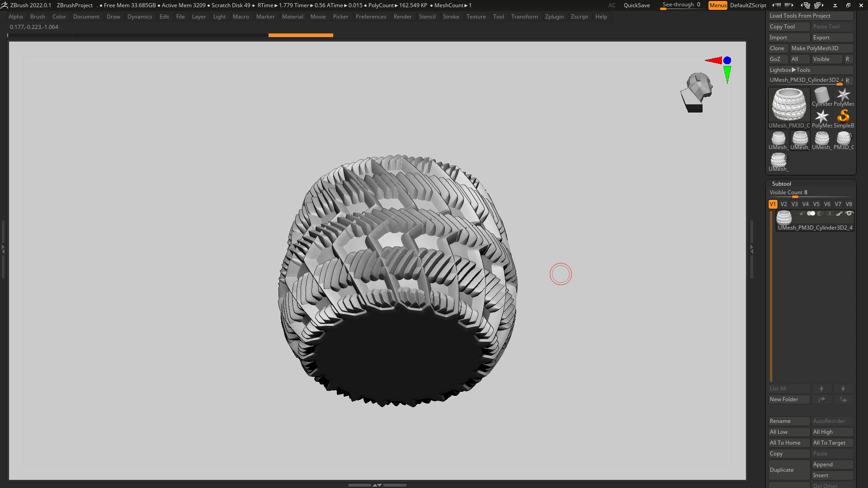Toggle subtool visibility eye icon

click(849, 214)
